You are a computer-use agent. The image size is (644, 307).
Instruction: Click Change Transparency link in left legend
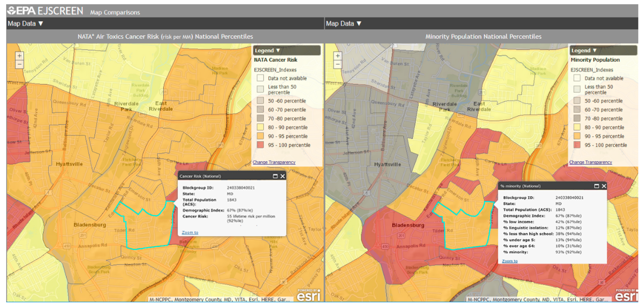click(274, 162)
